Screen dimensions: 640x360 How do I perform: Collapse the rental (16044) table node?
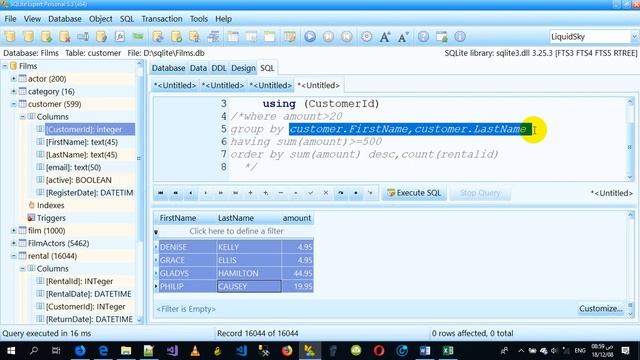point(13,256)
